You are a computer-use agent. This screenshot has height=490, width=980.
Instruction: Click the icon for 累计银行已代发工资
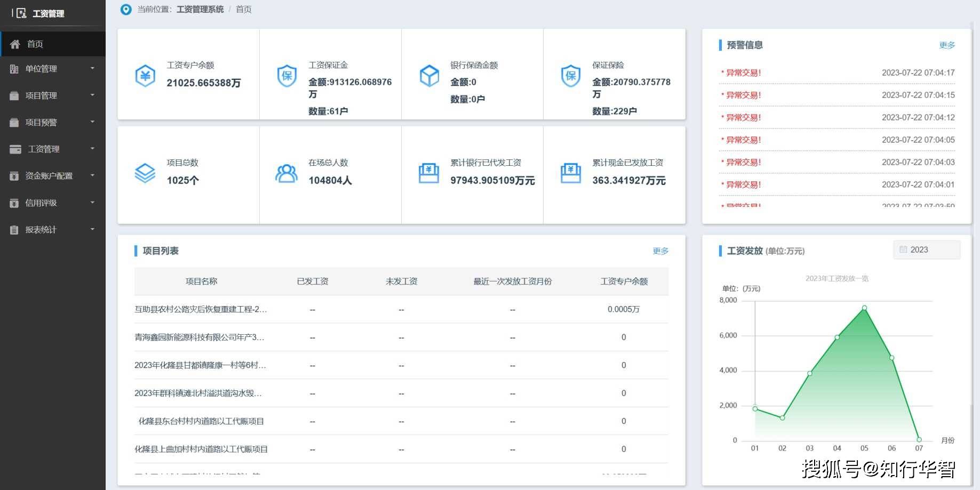coord(428,173)
